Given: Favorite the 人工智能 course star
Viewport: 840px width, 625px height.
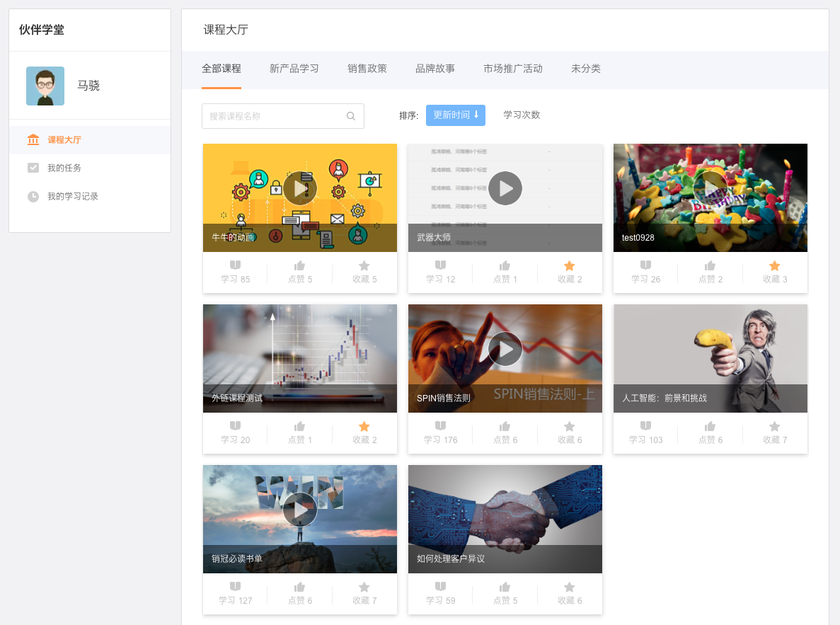Looking at the screenshot, I should [x=775, y=427].
